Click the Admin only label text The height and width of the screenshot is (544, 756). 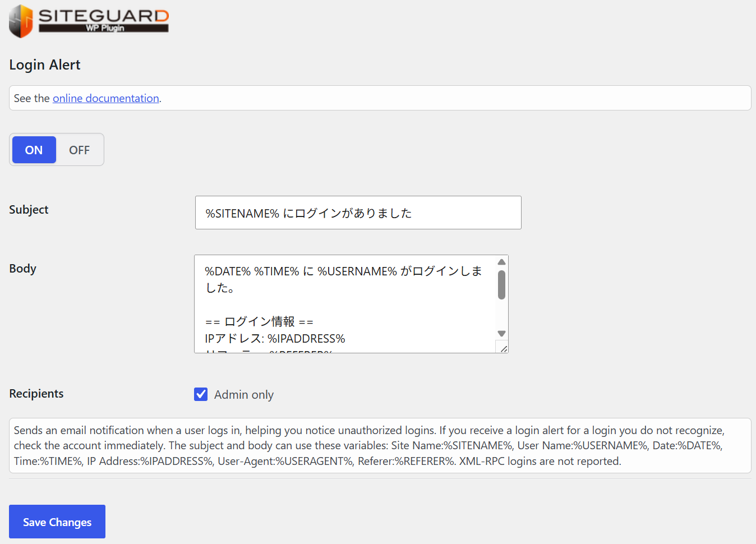tap(244, 395)
